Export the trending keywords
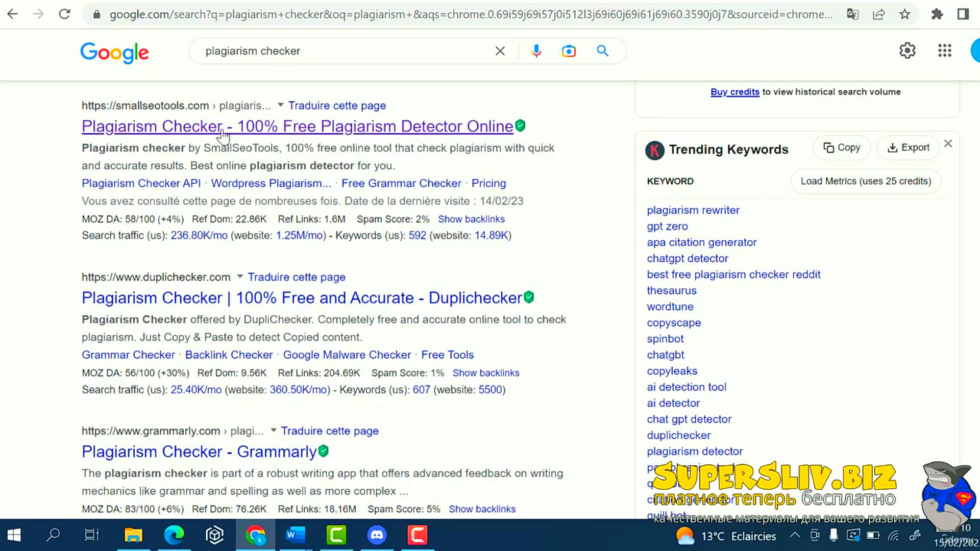 [x=908, y=147]
